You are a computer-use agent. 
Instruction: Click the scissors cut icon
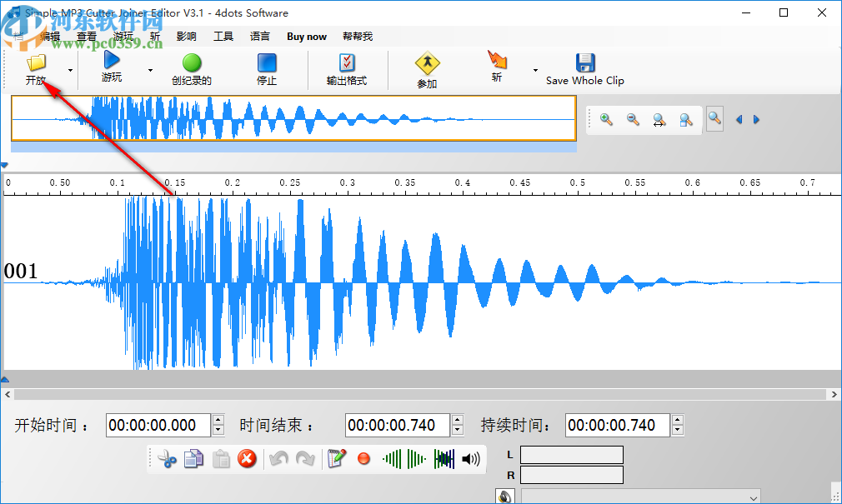(x=168, y=459)
